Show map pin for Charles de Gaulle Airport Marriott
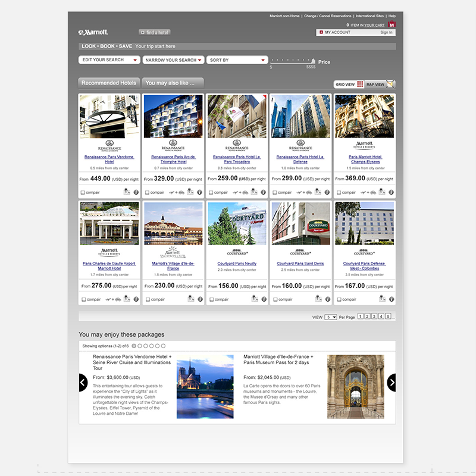The image size is (476, 476). pyautogui.click(x=127, y=299)
